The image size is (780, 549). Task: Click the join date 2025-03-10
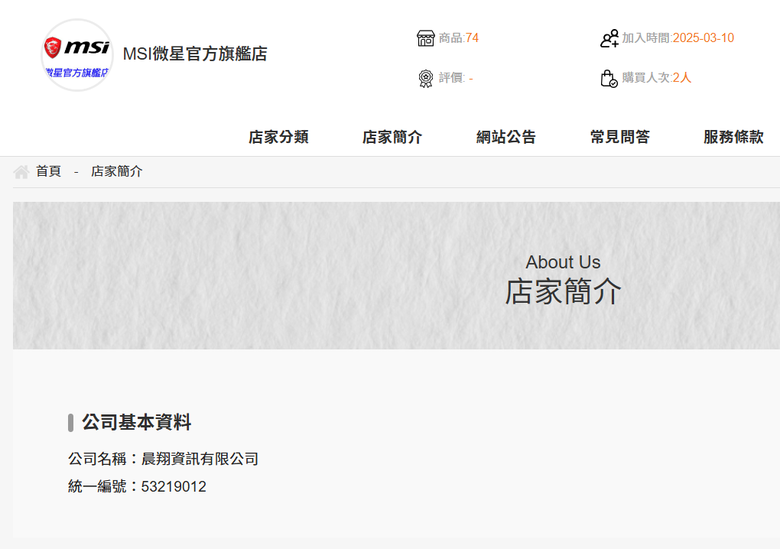pos(703,38)
